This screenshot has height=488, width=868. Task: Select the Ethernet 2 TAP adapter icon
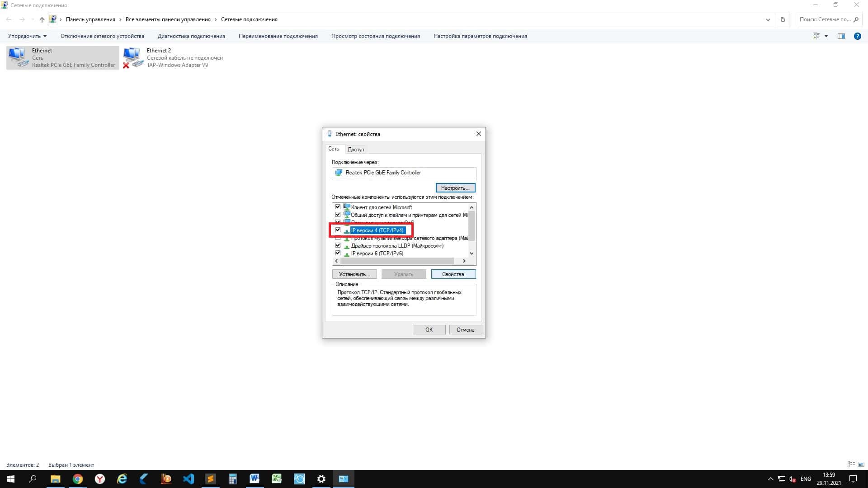133,57
